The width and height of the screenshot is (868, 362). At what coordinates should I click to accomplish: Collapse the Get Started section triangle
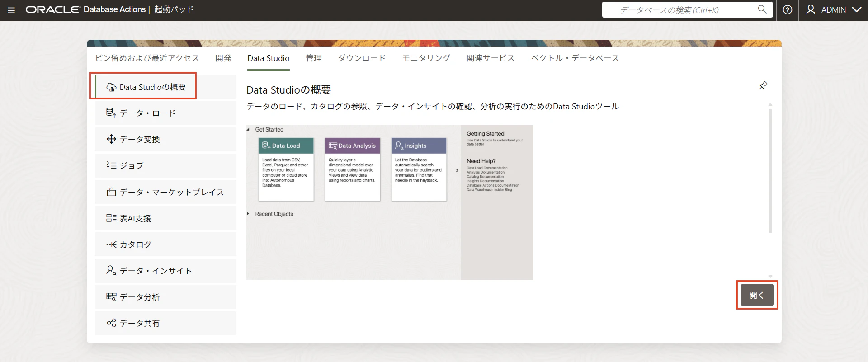tap(248, 130)
